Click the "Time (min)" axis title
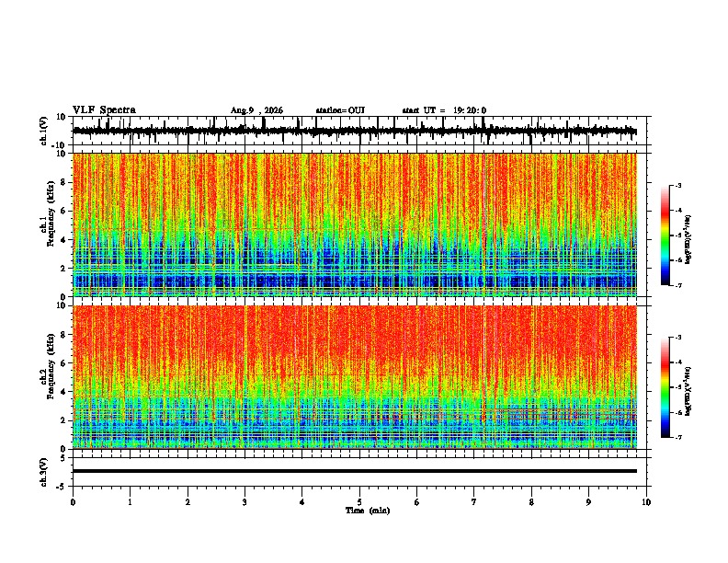Image resolution: width=728 pixels, height=563 pixels. point(368,511)
